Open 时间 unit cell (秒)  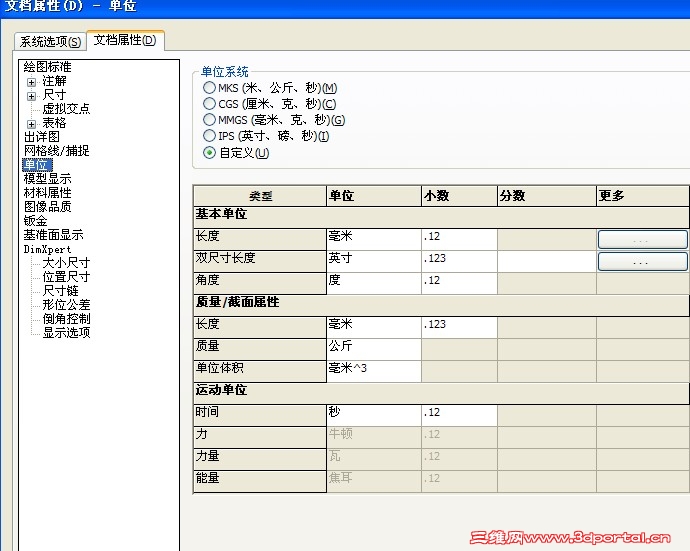coord(374,415)
